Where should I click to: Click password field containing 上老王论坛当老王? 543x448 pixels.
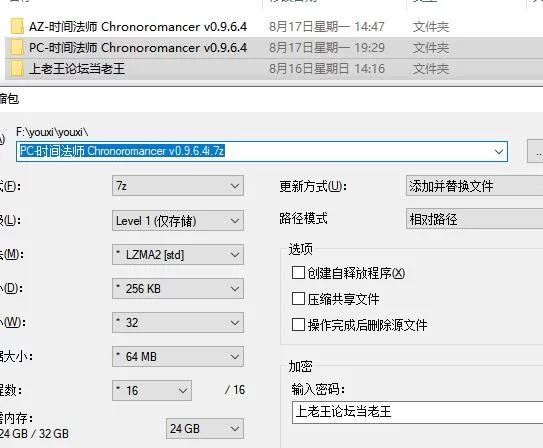point(417,412)
